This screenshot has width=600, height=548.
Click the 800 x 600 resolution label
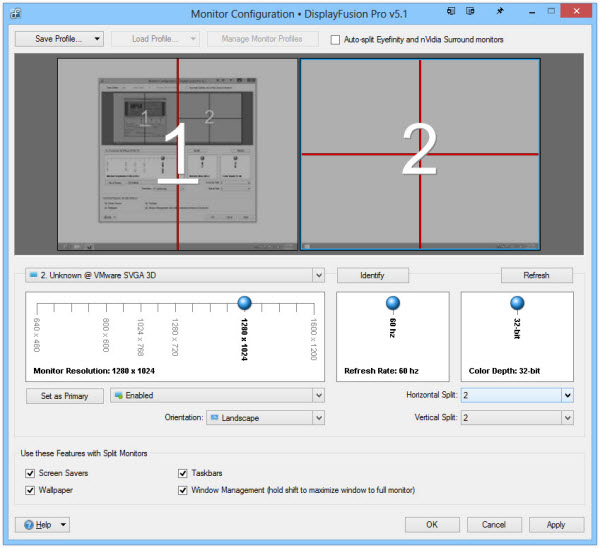pos(106,335)
